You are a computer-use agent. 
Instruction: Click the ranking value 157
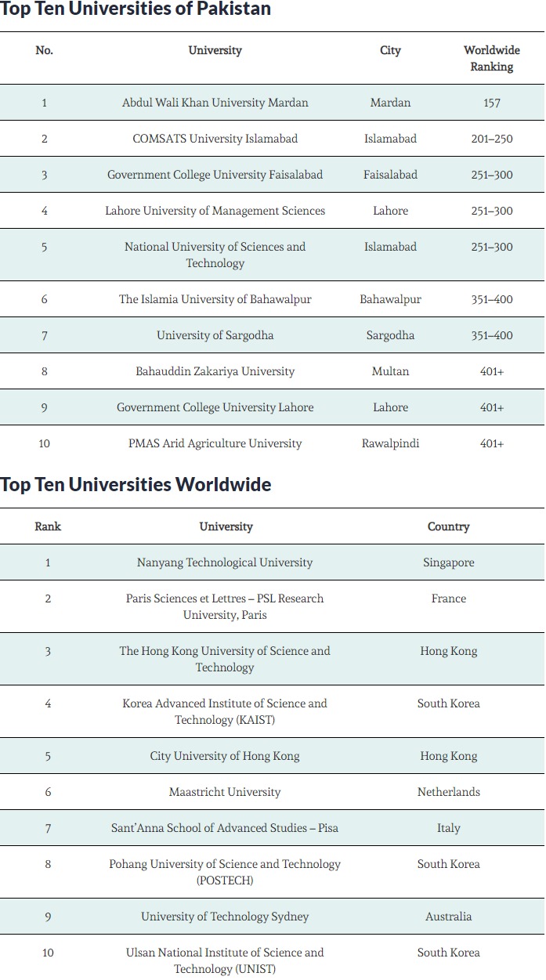492,103
